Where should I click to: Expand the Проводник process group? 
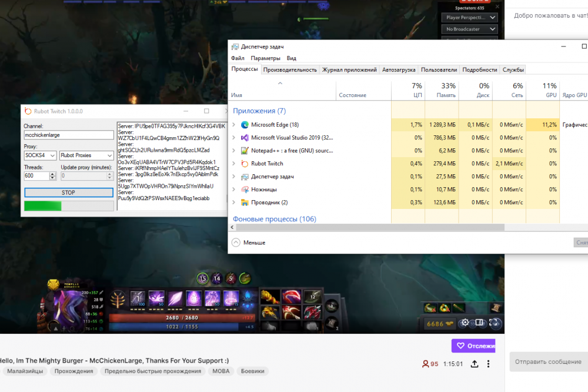tap(234, 202)
